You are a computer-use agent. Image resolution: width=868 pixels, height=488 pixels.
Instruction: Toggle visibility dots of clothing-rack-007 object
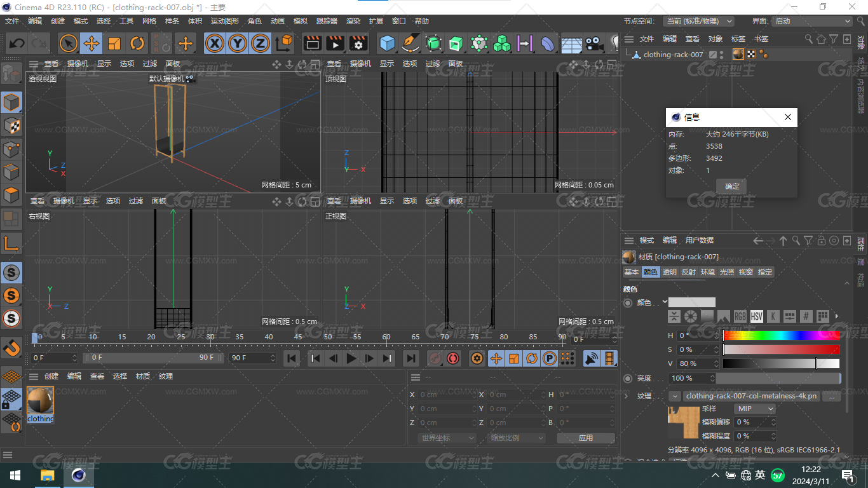[x=722, y=55]
